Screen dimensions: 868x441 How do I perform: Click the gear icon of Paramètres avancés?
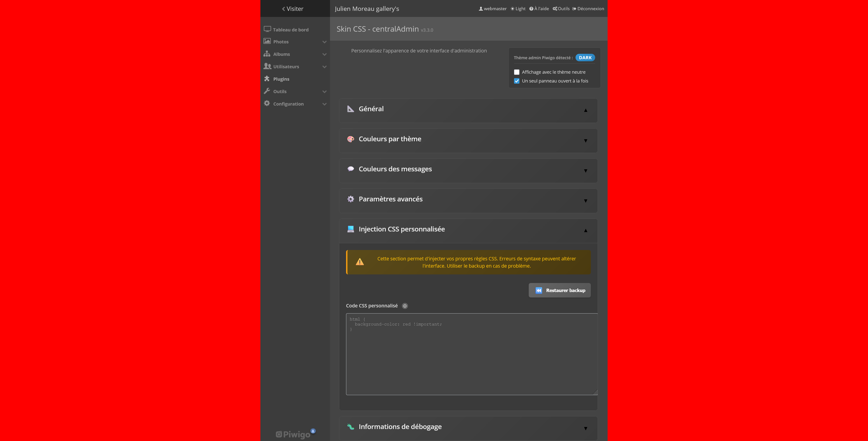[350, 199]
